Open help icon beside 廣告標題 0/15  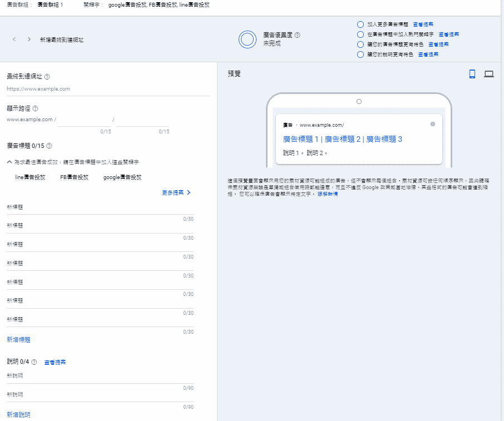click(49, 146)
